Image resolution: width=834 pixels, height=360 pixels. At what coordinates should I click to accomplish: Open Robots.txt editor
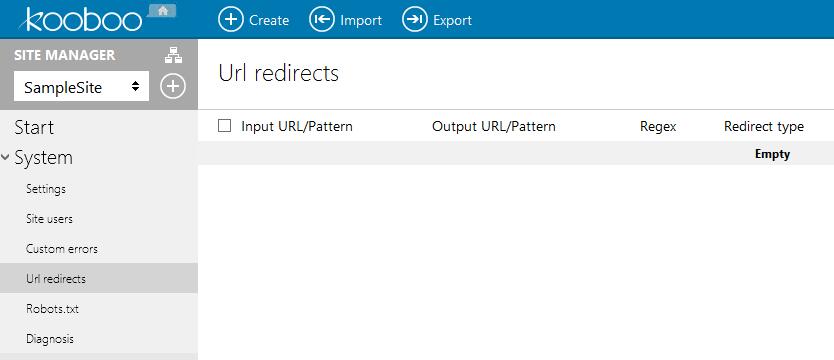[52, 309]
